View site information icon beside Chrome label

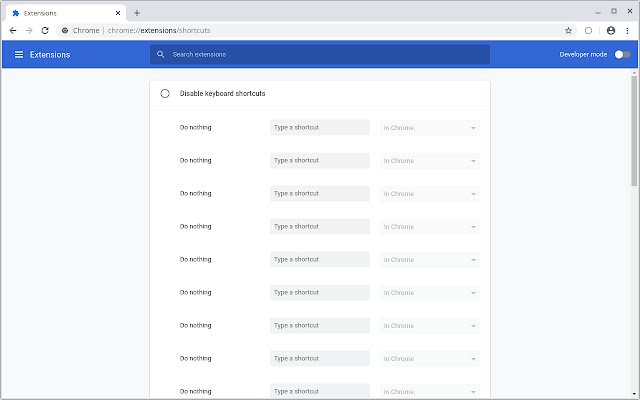point(64,31)
